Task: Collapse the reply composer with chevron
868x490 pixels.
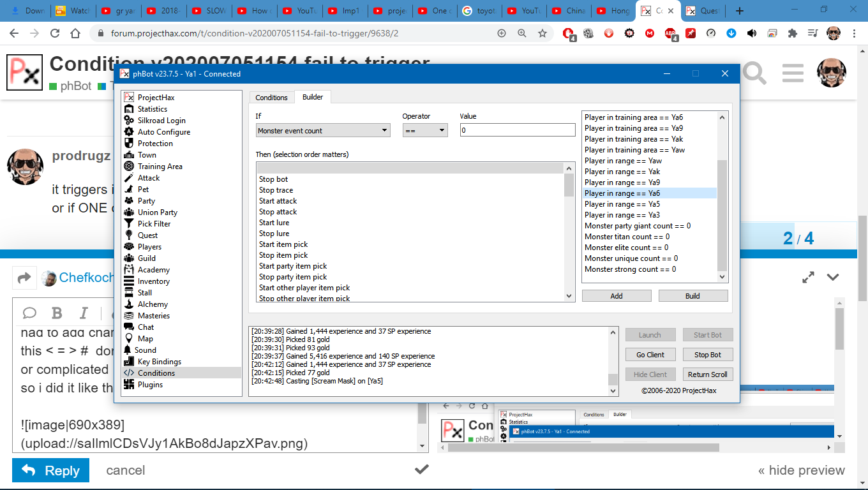Action: (x=833, y=277)
